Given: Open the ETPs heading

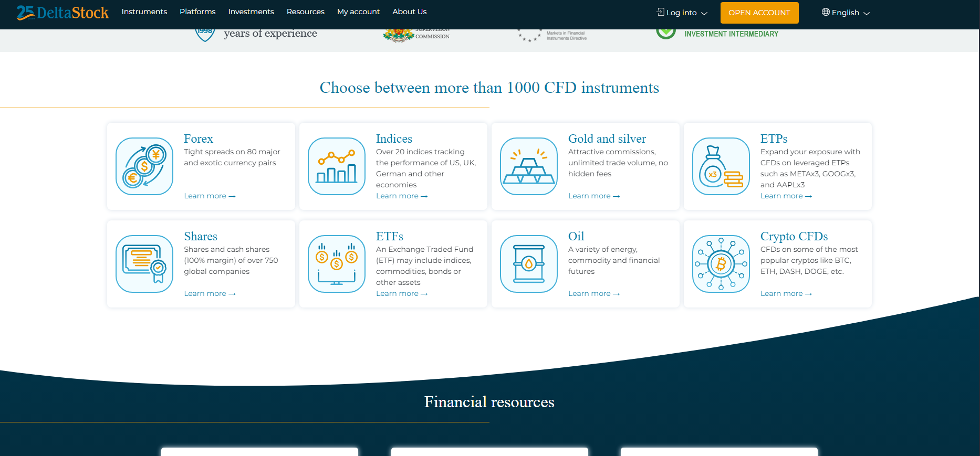Looking at the screenshot, I should point(774,139).
